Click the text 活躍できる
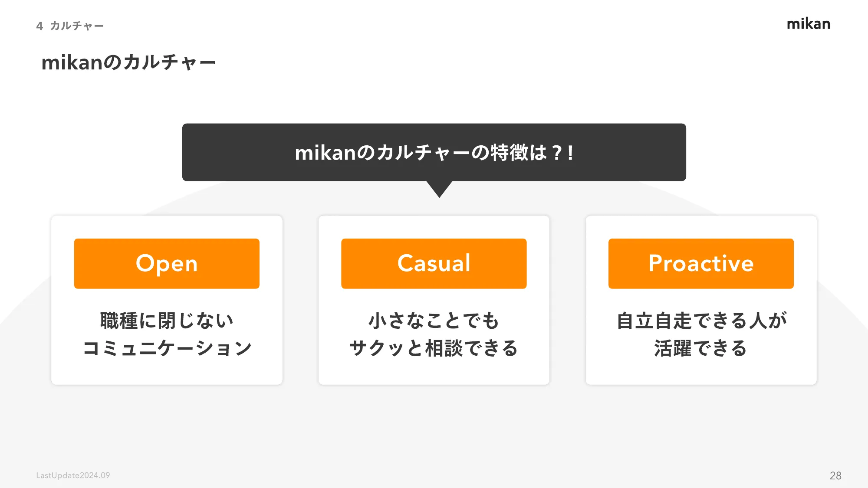 tap(701, 348)
